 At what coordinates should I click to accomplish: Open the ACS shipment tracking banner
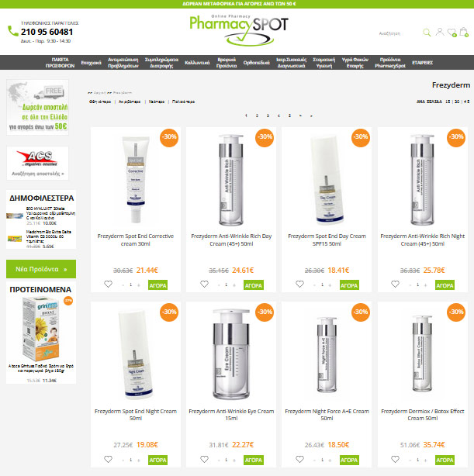[x=37, y=163]
